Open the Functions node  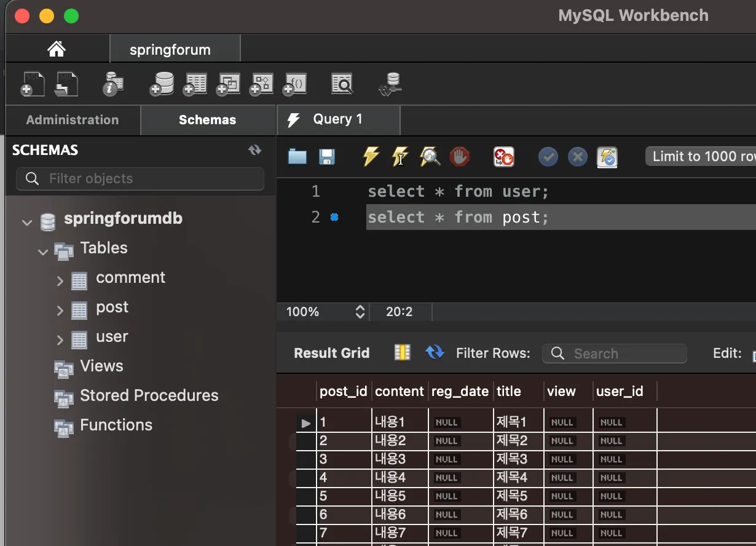click(116, 425)
